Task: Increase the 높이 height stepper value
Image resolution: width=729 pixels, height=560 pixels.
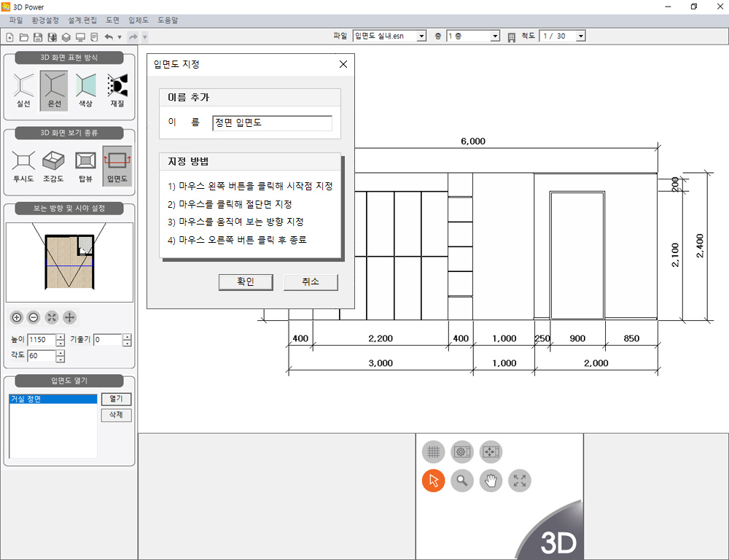Action: 61,337
